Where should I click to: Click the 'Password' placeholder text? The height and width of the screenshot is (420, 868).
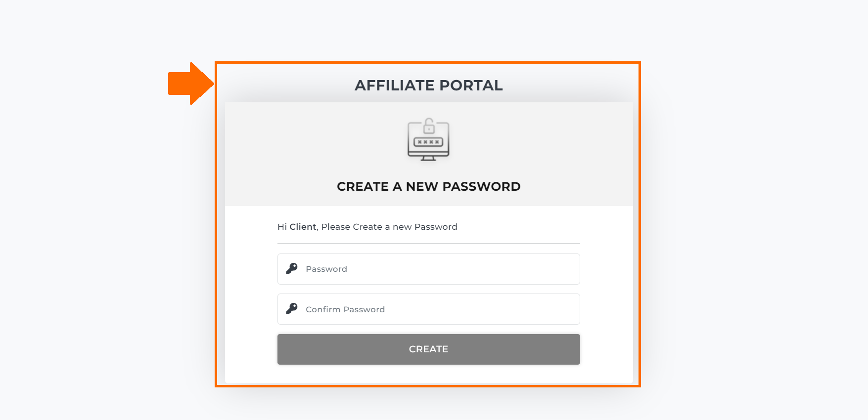pyautogui.click(x=326, y=269)
